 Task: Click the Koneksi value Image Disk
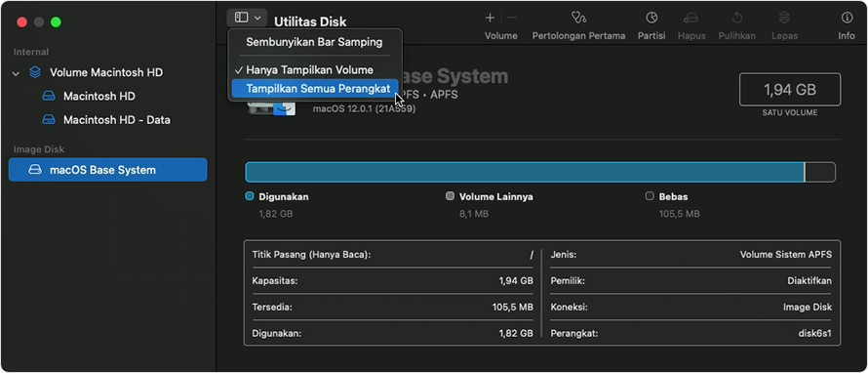[x=808, y=307]
